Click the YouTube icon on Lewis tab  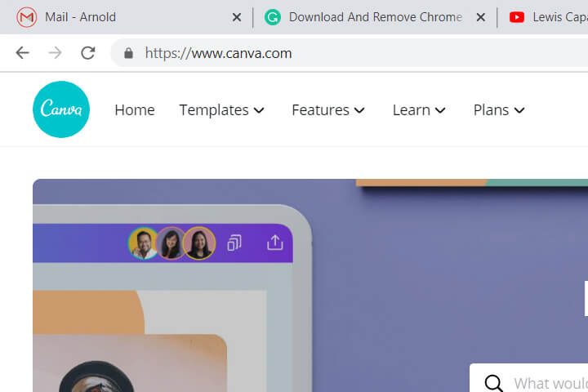517,17
